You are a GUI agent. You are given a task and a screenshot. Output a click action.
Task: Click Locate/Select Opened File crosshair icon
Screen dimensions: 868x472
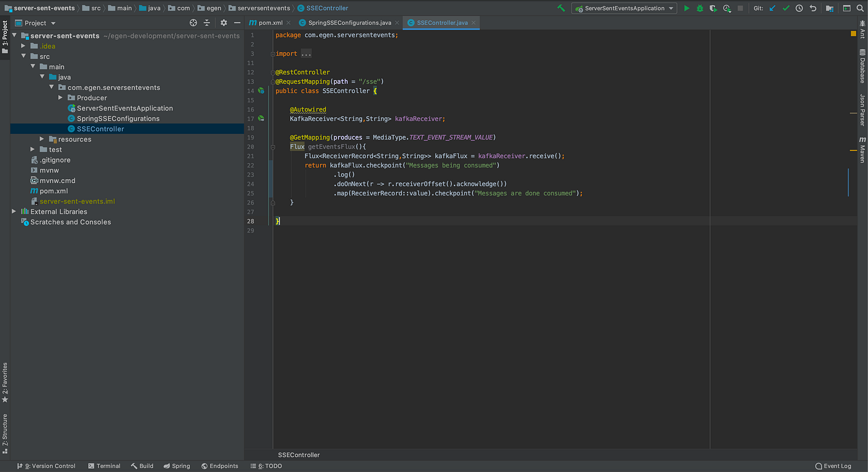[x=193, y=22]
